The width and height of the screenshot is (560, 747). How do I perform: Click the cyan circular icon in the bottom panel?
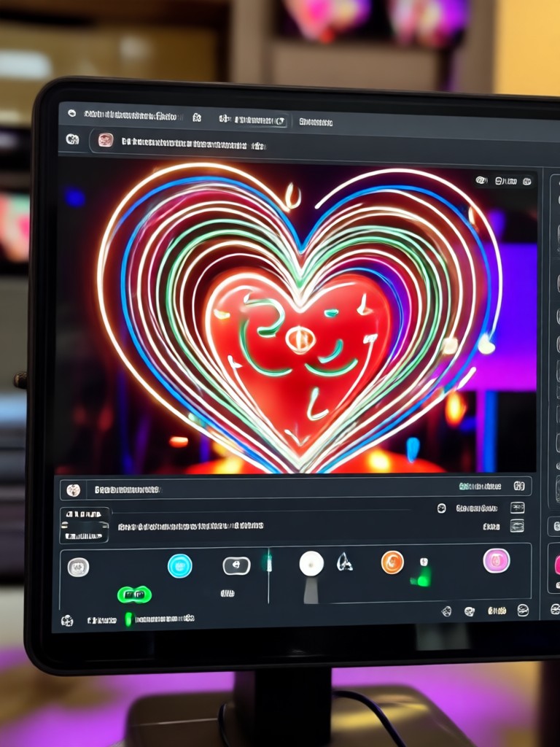point(180,566)
